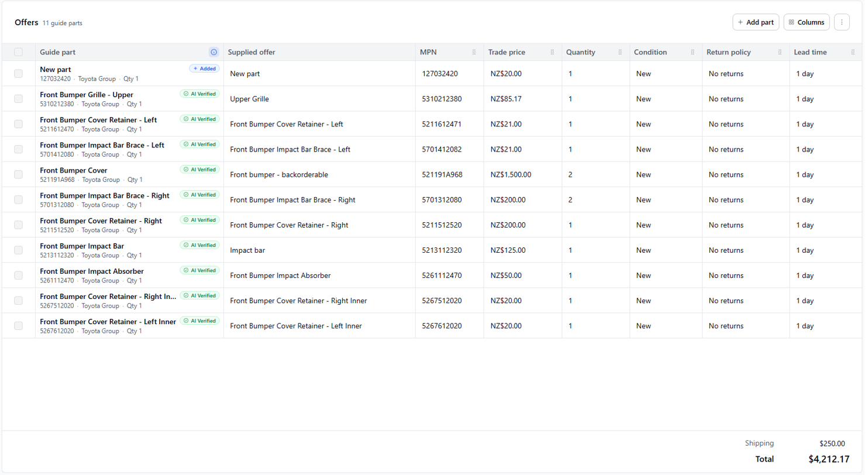Click AI Verified badge for Impact Bar Brace - Left
The image size is (868, 475).
pyautogui.click(x=199, y=144)
